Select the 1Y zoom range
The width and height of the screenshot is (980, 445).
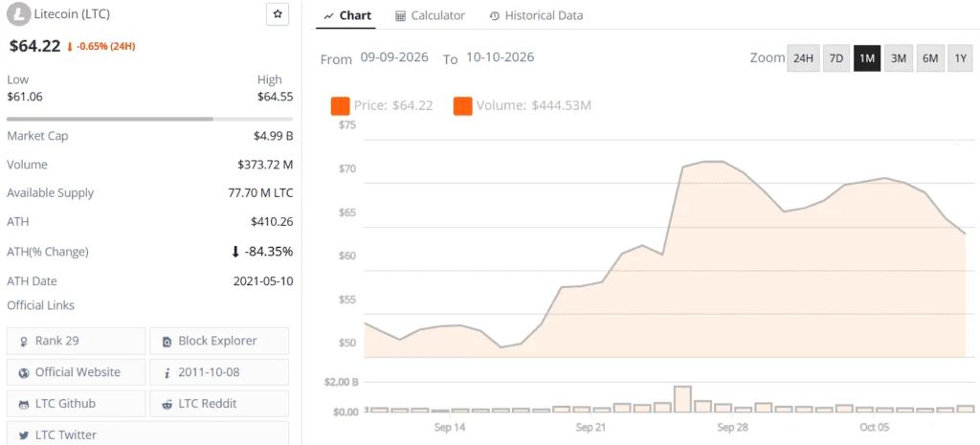(961, 58)
